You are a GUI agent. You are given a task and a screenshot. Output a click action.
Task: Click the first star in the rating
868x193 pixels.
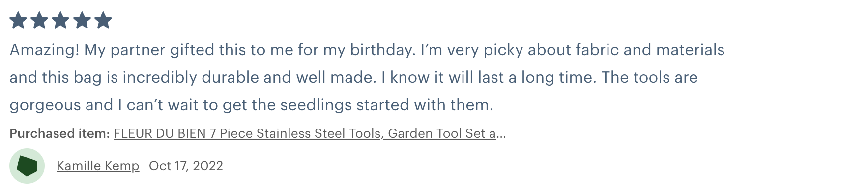coord(19,21)
